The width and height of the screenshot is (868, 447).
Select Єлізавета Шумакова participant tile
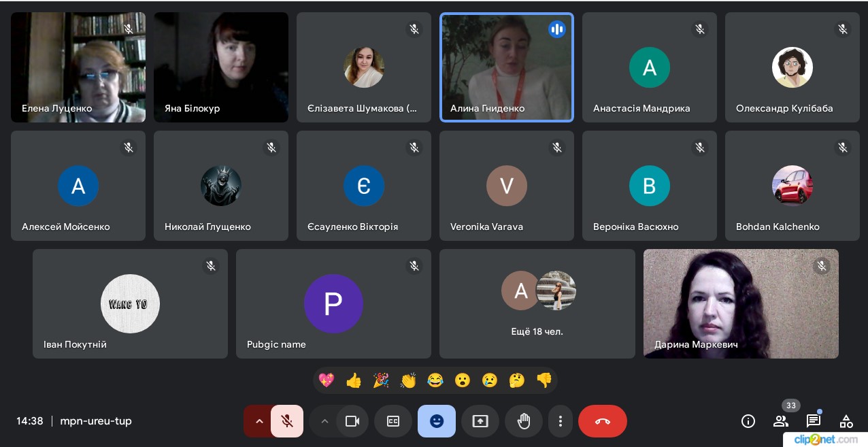click(364, 67)
